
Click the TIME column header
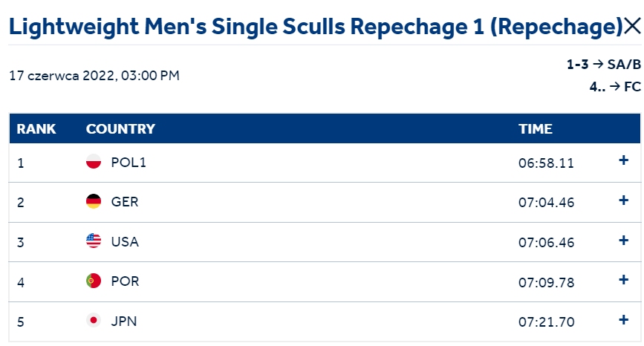[535, 129]
